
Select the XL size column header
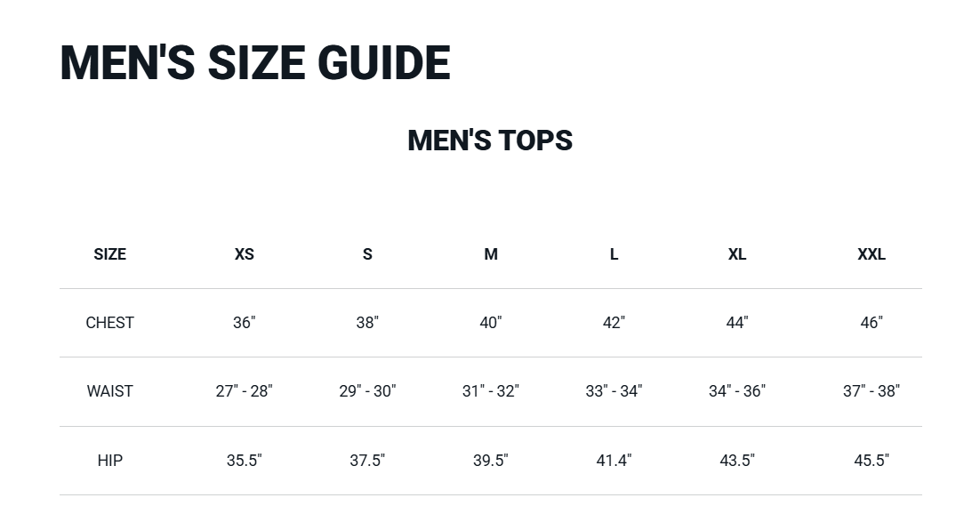pyautogui.click(x=737, y=254)
